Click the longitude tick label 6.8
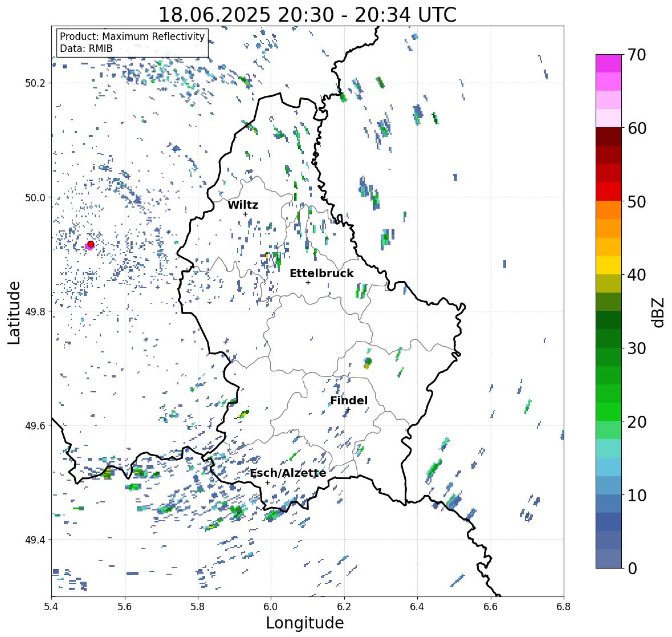The width and height of the screenshot is (672, 637). 564,607
